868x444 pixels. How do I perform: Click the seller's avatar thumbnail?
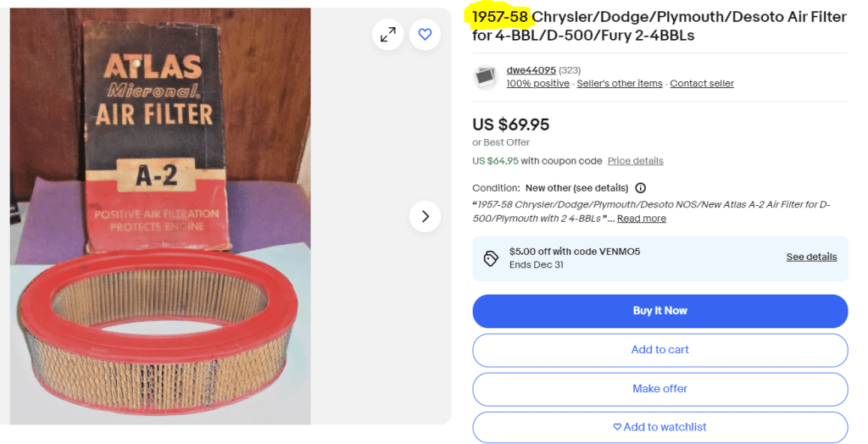point(487,77)
